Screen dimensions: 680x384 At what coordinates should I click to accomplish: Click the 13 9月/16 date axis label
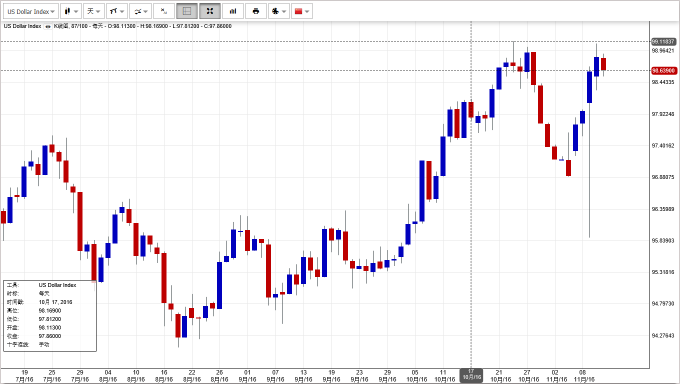tap(304, 376)
